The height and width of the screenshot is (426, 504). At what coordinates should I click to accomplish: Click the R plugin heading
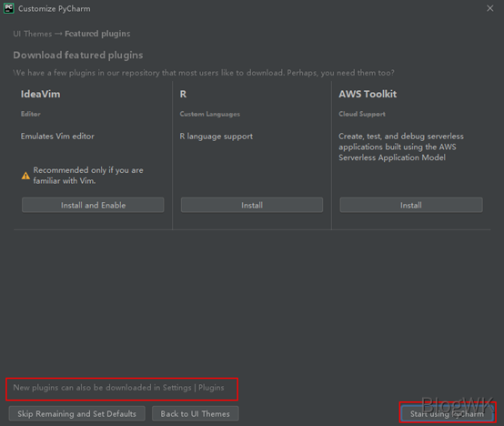pos(183,94)
